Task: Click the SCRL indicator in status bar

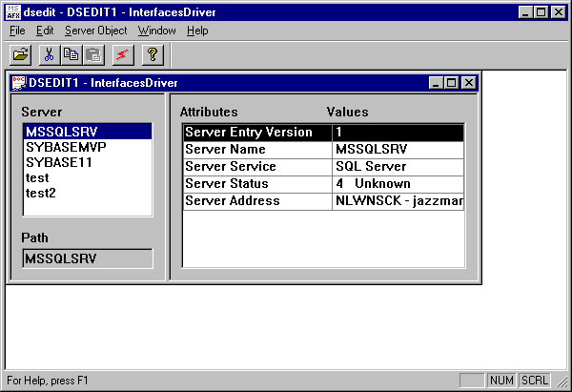Action: [x=535, y=381]
